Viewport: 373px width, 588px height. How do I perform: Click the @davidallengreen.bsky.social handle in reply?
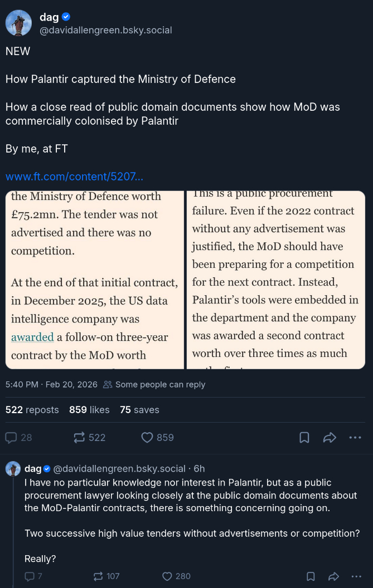119,469
